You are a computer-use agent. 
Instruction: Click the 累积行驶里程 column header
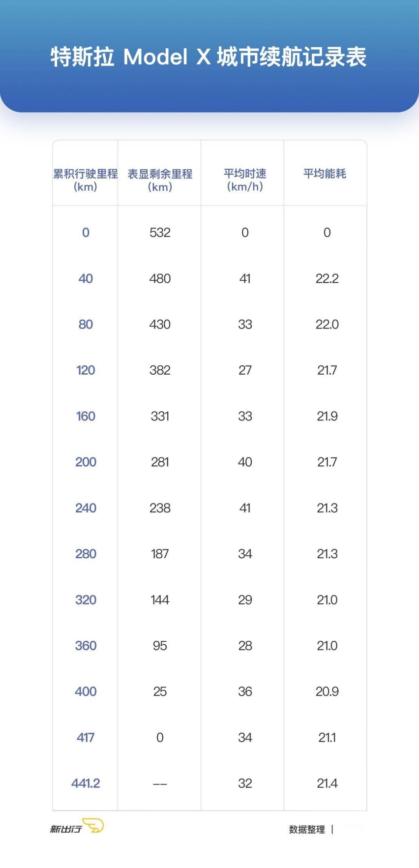click(86, 180)
